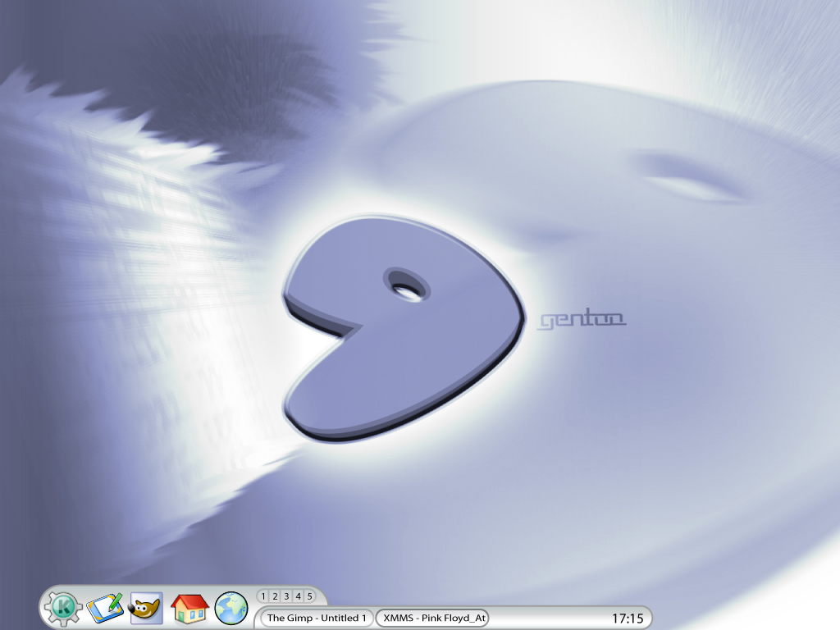Switch to virtual desktop 1
Screen dimensions: 840x630
click(x=263, y=596)
